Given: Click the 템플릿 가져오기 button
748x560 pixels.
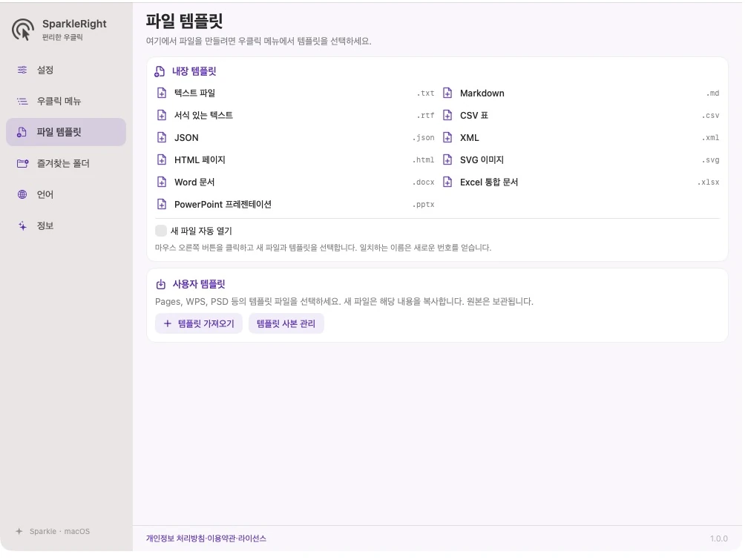Looking at the screenshot, I should (x=199, y=324).
